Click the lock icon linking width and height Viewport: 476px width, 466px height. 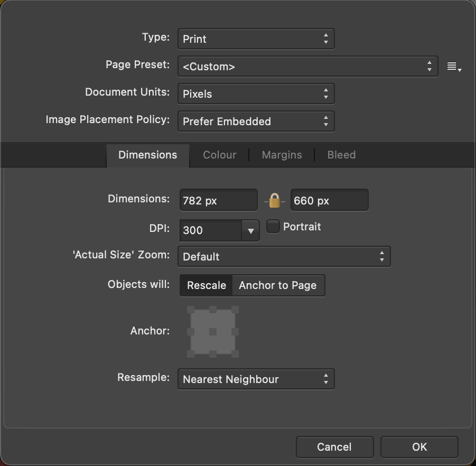tap(274, 200)
